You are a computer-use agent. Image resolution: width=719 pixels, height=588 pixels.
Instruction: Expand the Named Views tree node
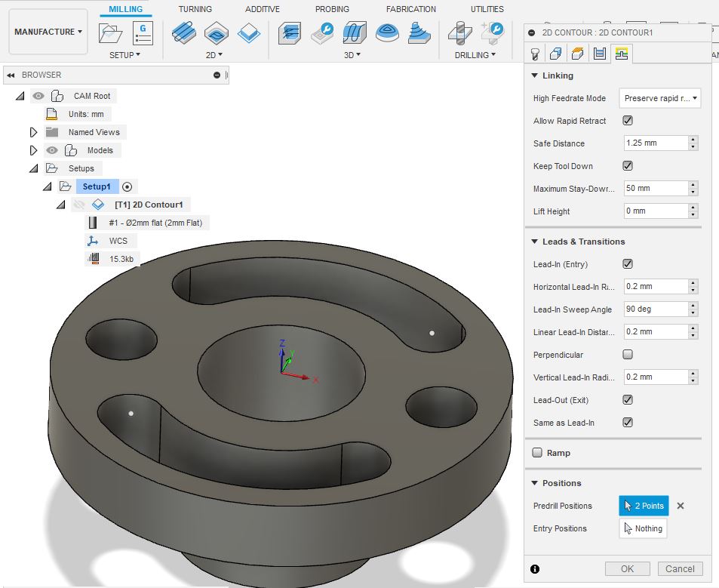[33, 132]
